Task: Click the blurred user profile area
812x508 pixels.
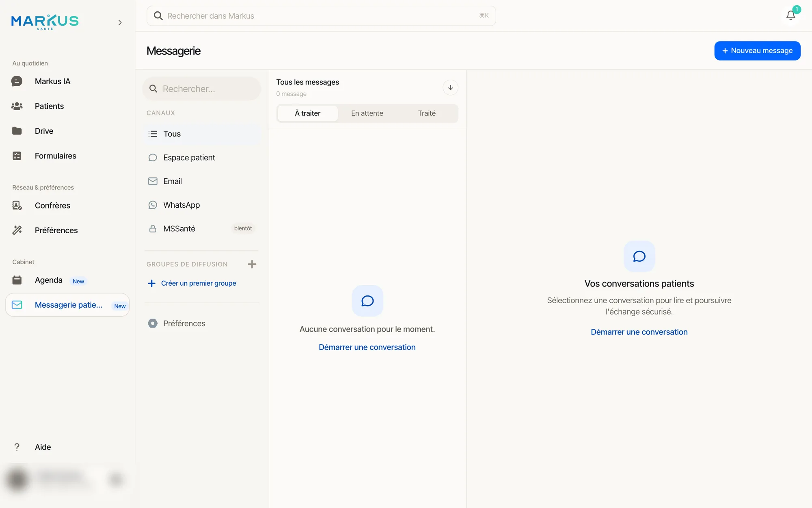Action: coord(67,480)
